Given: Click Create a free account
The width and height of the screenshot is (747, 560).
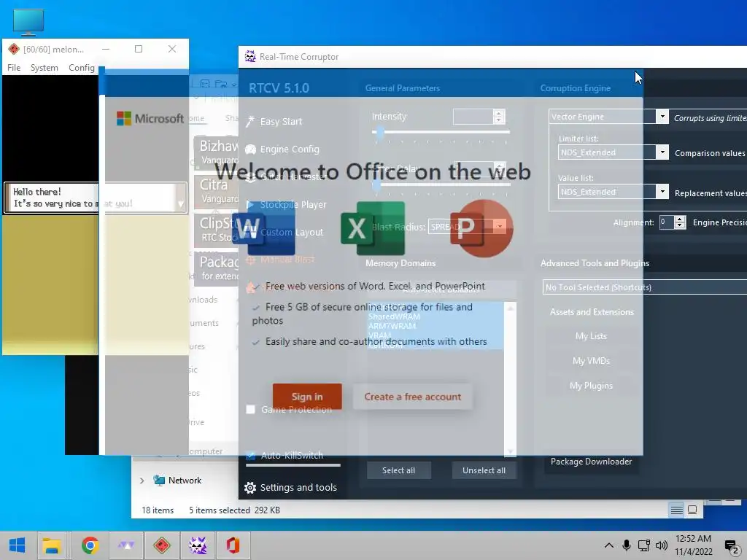Looking at the screenshot, I should (x=413, y=397).
